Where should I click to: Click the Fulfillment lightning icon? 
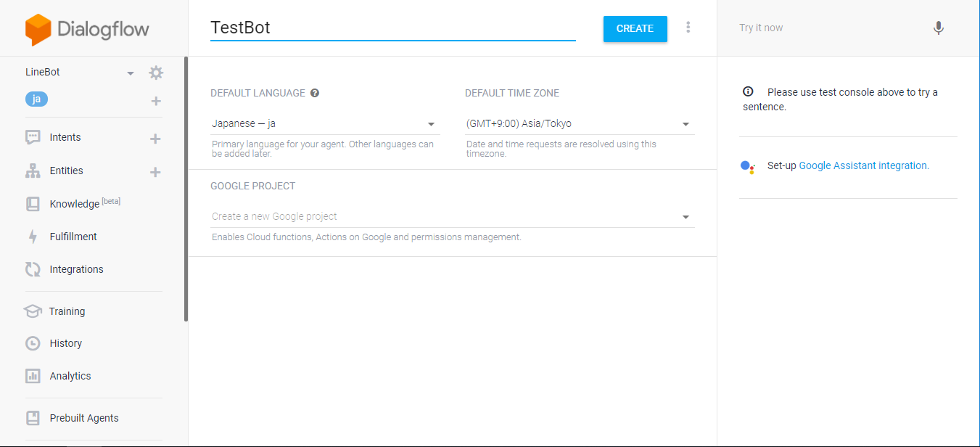(x=32, y=236)
